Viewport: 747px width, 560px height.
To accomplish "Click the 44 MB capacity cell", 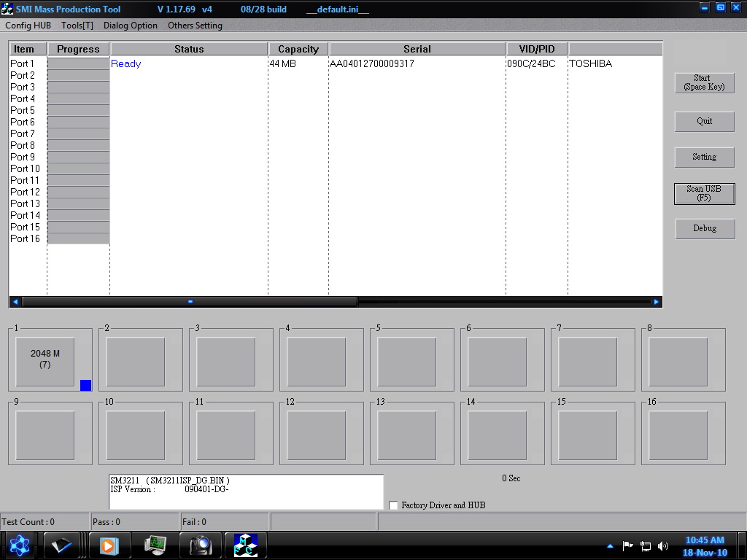I will pos(283,63).
